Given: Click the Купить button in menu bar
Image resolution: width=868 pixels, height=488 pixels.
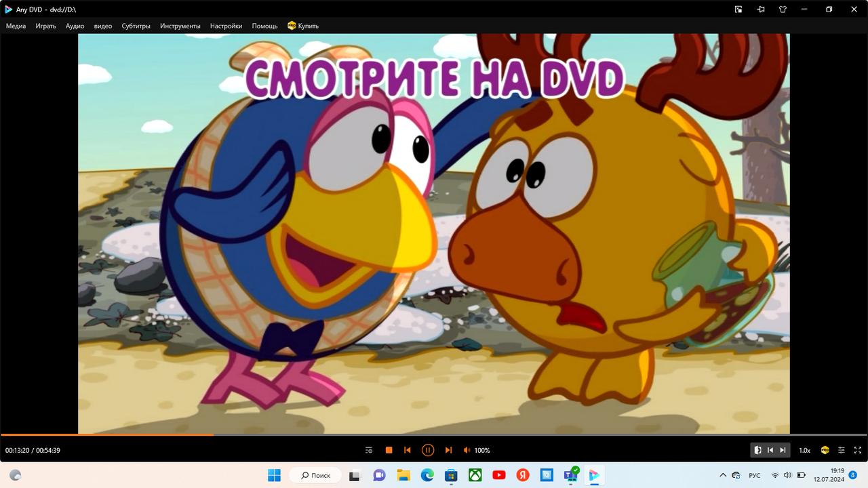Looking at the screenshot, I should pyautogui.click(x=303, y=26).
